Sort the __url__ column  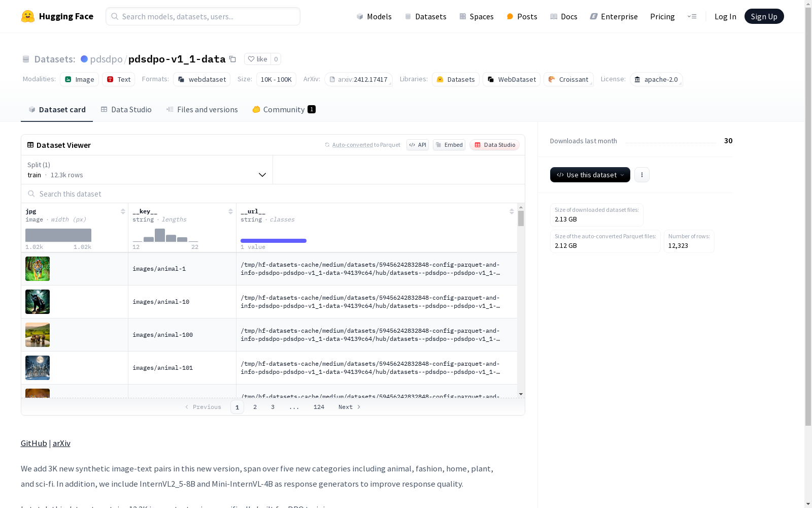point(512,211)
